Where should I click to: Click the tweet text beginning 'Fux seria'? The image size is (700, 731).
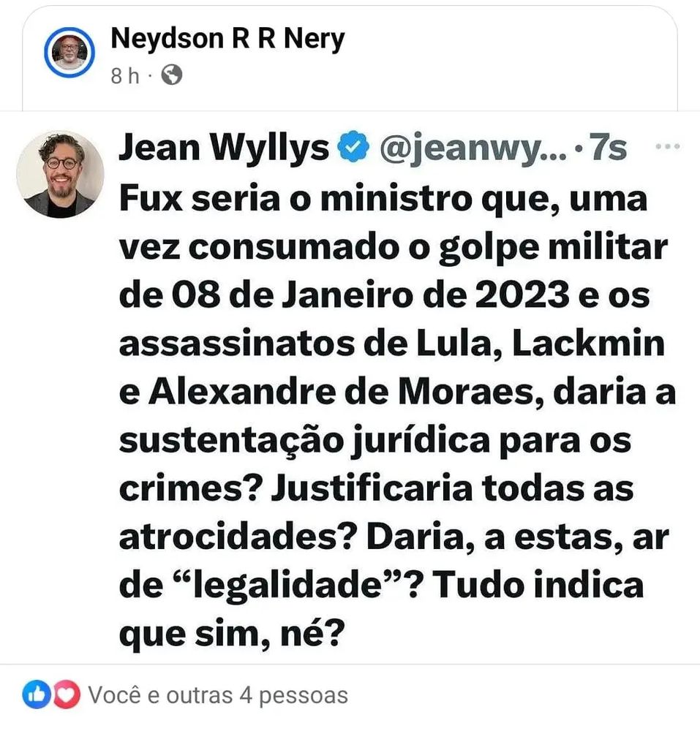coord(397,416)
